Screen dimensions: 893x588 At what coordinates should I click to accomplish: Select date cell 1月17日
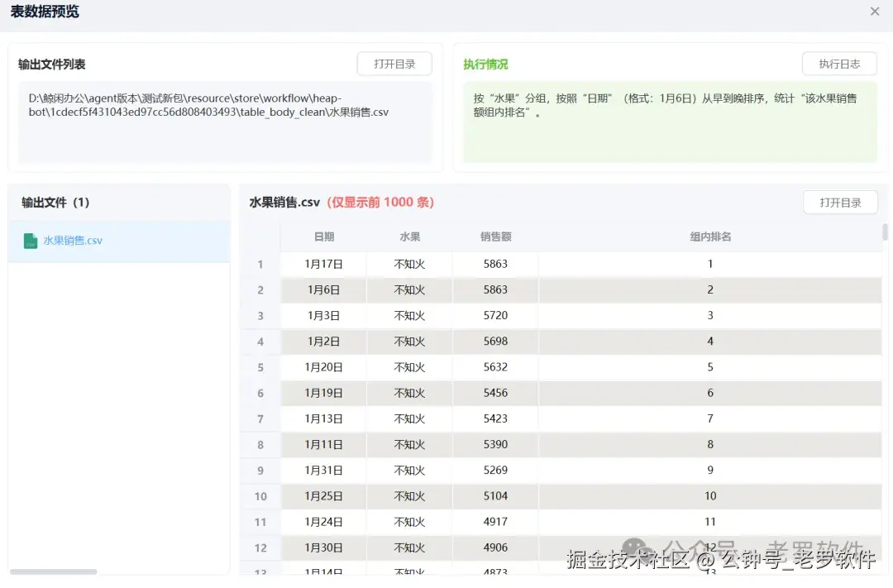(323, 264)
